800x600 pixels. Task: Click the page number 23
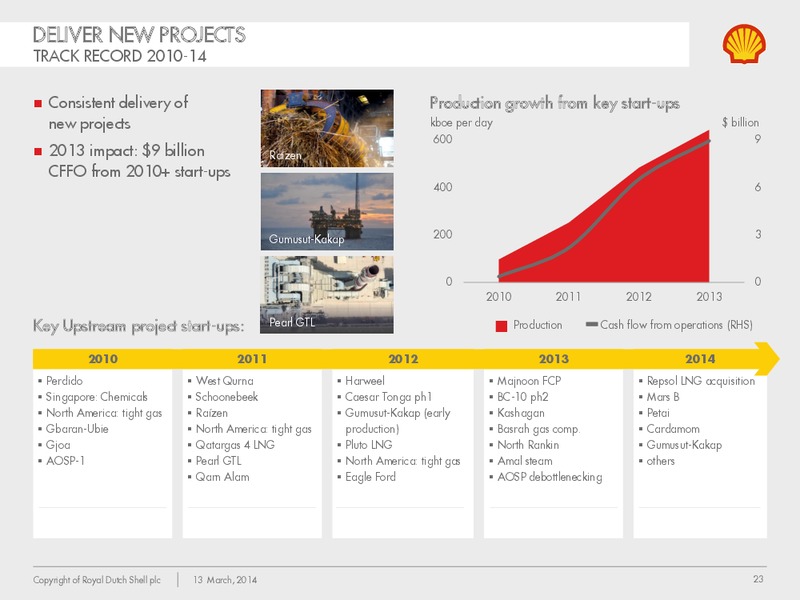tap(758, 579)
